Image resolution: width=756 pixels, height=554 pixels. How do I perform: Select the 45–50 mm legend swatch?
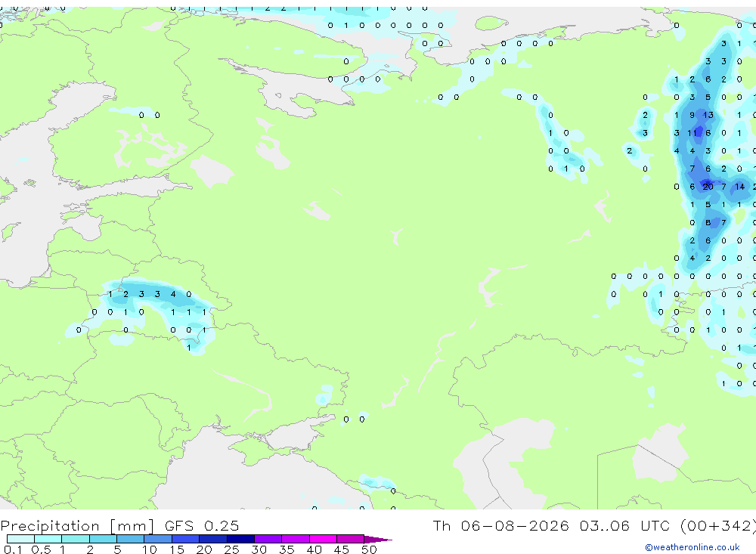pos(351,539)
